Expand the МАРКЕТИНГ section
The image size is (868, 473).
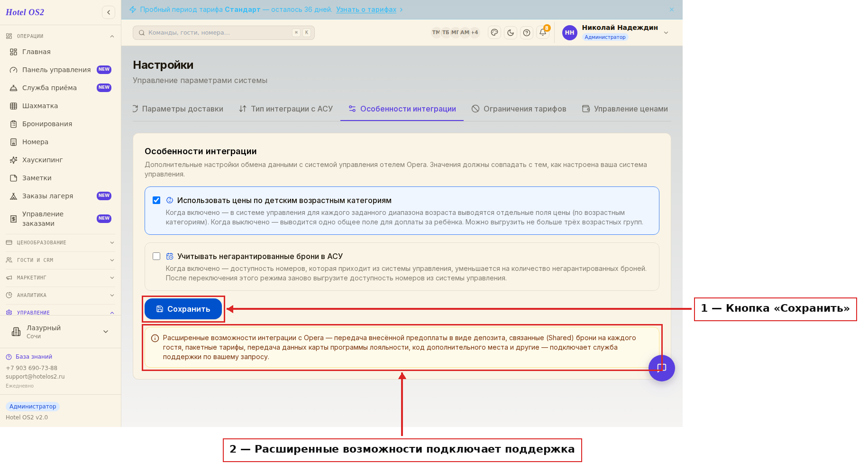[60, 278]
